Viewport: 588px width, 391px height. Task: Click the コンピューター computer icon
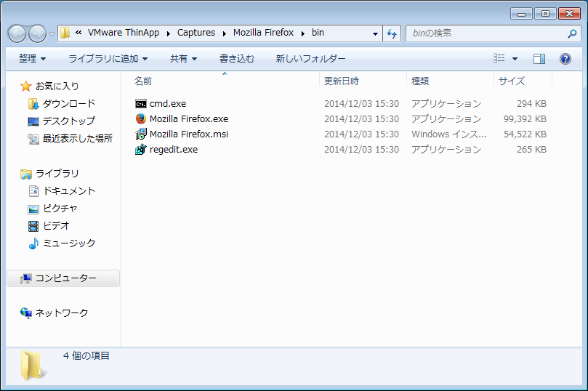pos(26,278)
